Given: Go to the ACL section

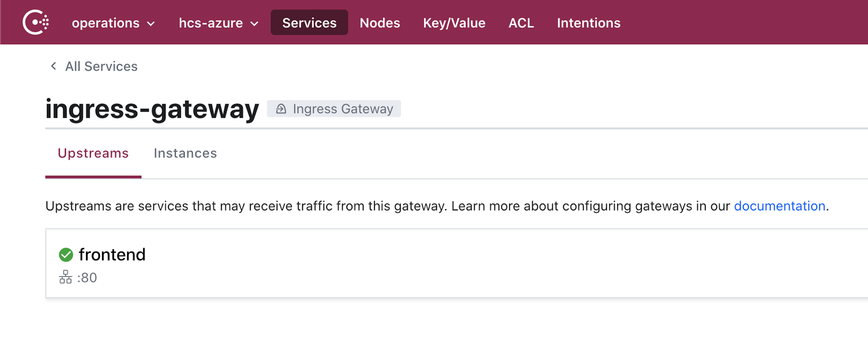Looking at the screenshot, I should (521, 23).
